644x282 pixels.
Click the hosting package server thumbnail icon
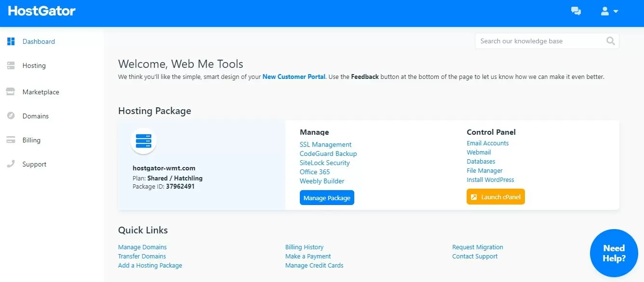pyautogui.click(x=144, y=140)
